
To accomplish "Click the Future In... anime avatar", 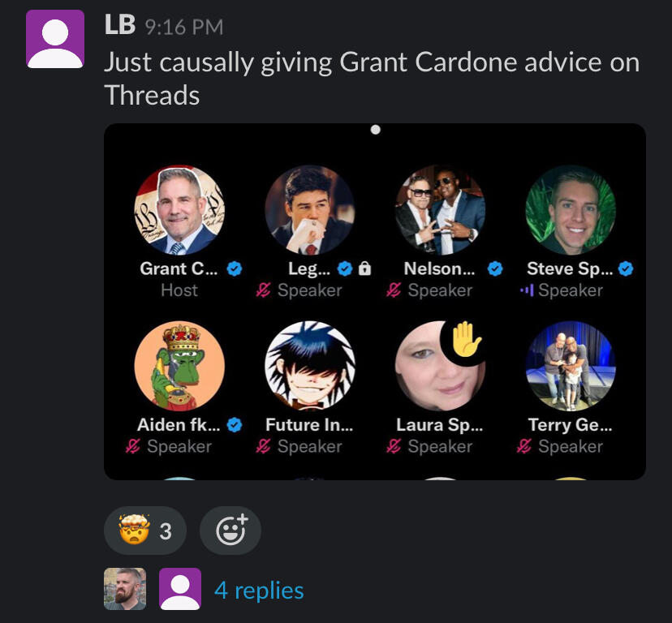I will pos(310,366).
